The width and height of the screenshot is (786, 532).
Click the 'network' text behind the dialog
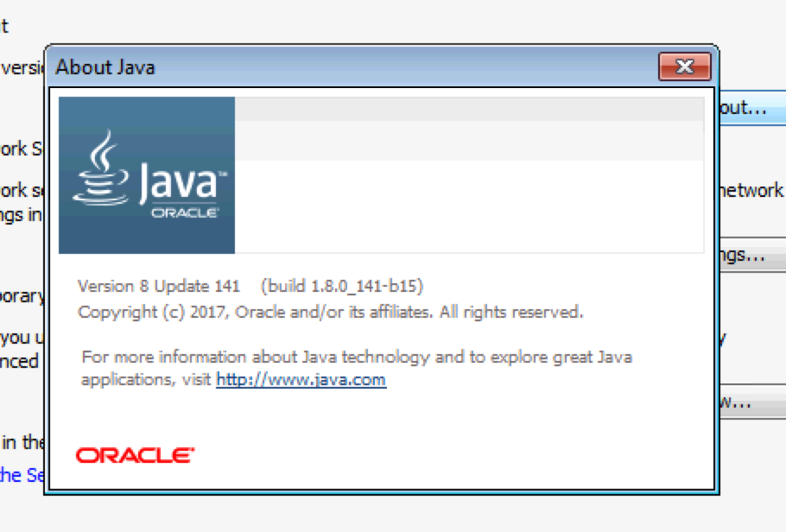[x=751, y=190]
